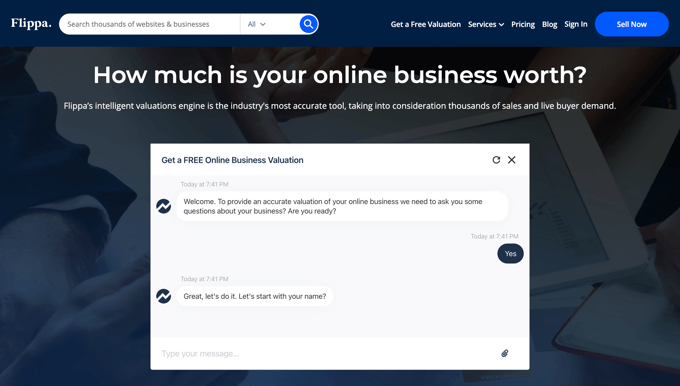Click the chat title Get a FREE Online Business Valuation
680x386 pixels.
[x=232, y=160]
